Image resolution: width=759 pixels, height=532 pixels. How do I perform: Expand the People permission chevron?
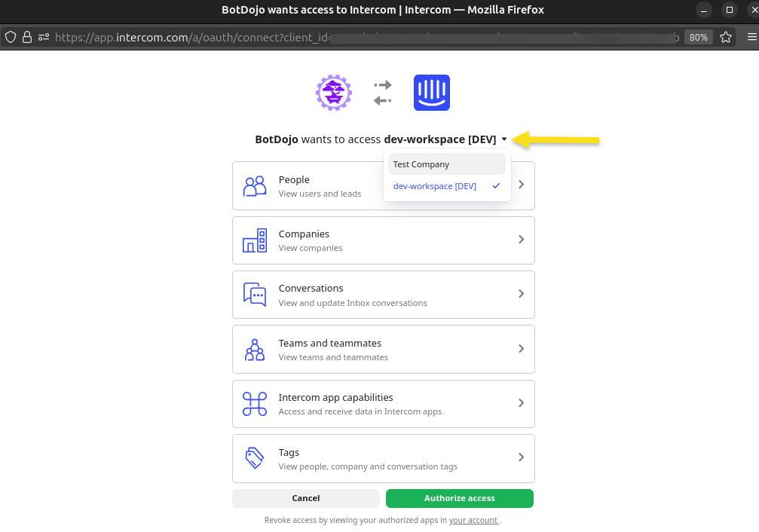tap(522, 185)
